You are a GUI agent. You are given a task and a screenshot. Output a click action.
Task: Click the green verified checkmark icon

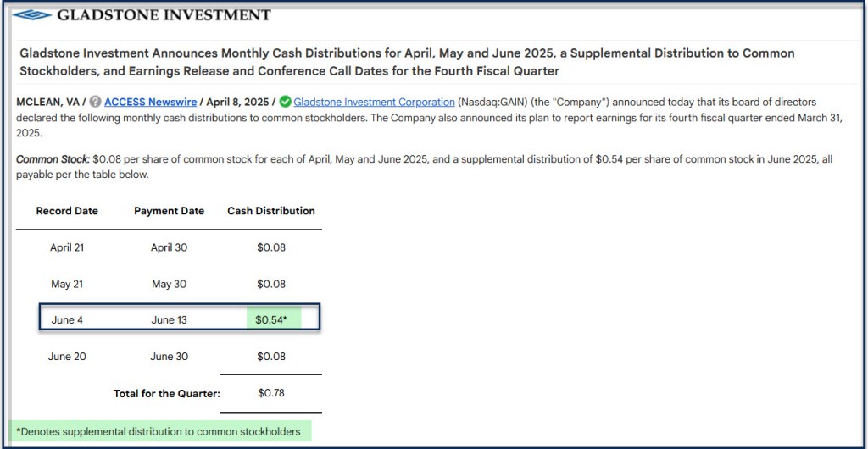(285, 102)
